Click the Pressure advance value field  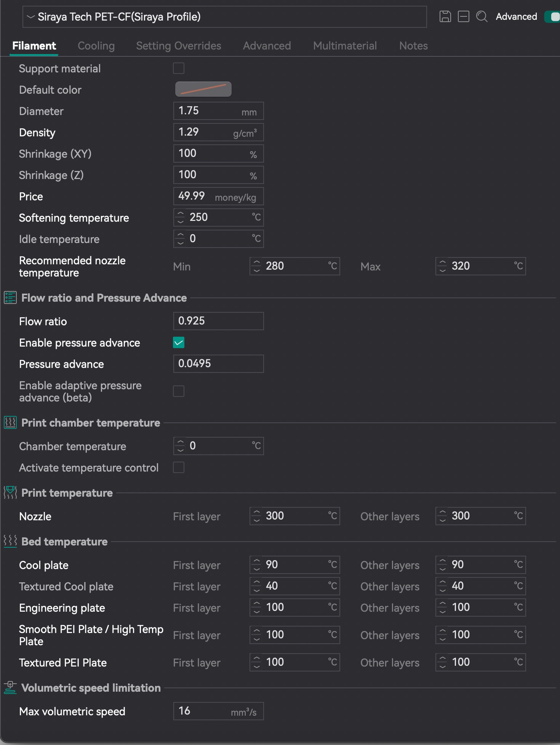tap(219, 364)
